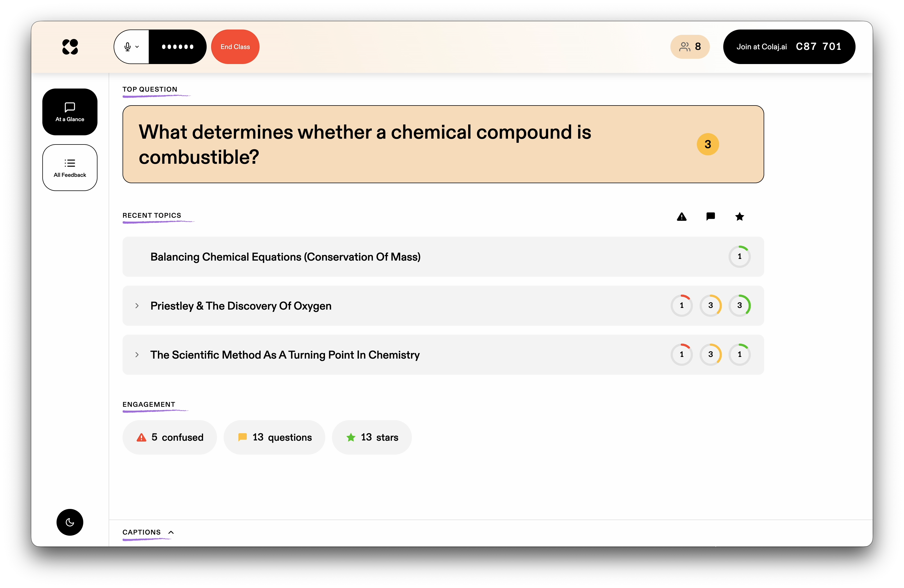
Task: Open the microphone selection dropdown arrow
Action: tap(138, 46)
